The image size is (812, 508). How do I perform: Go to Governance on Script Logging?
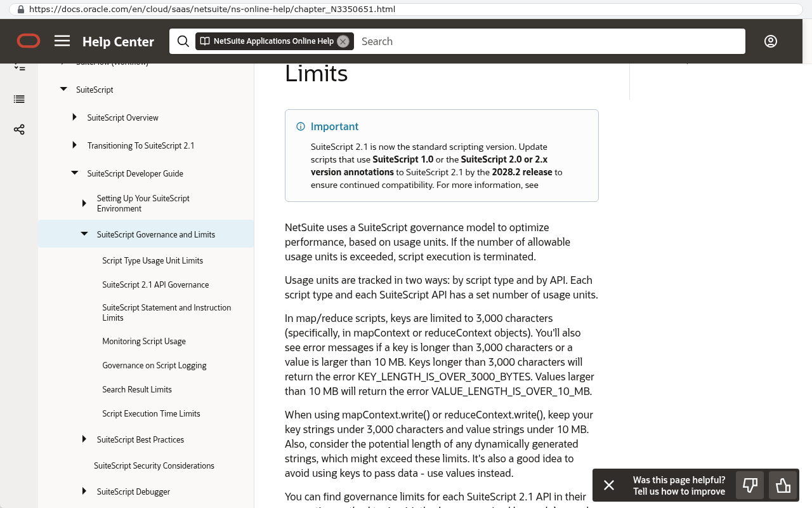point(155,365)
